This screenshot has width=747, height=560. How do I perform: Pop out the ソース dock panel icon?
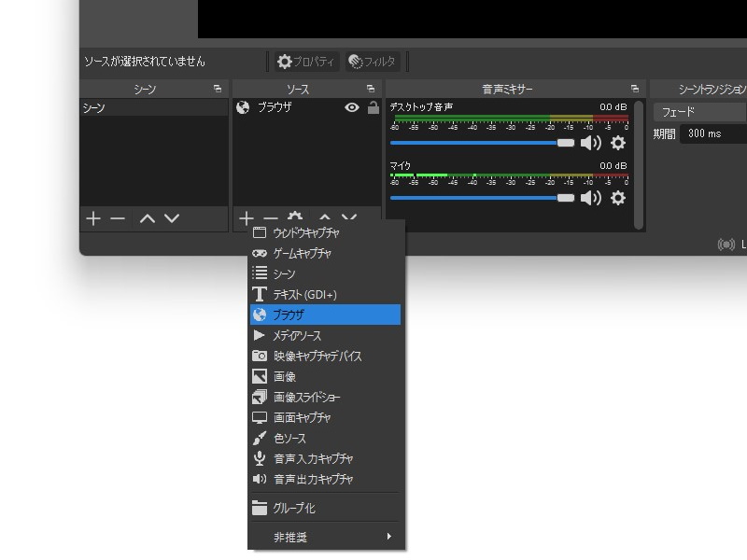tap(371, 89)
